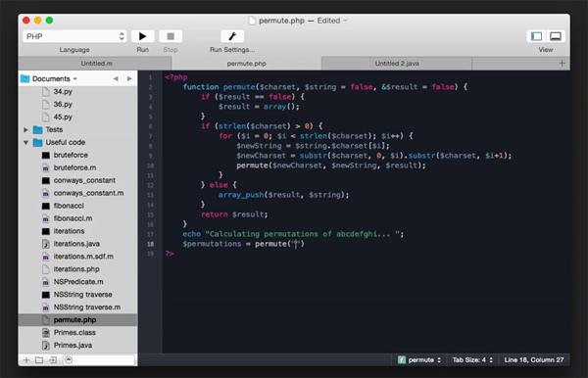
Task: Collapse the Useful code folder triangle
Action: click(25, 142)
